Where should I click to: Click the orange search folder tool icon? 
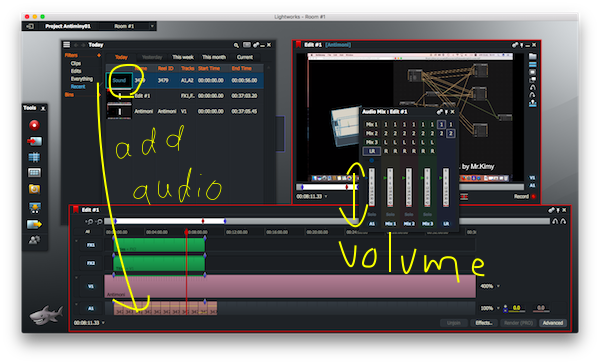pos(34,189)
